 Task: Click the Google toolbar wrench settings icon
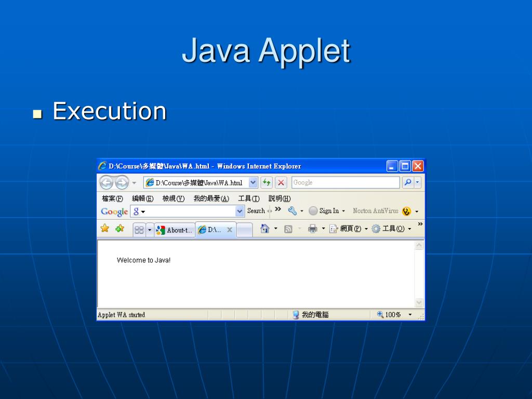(x=292, y=211)
